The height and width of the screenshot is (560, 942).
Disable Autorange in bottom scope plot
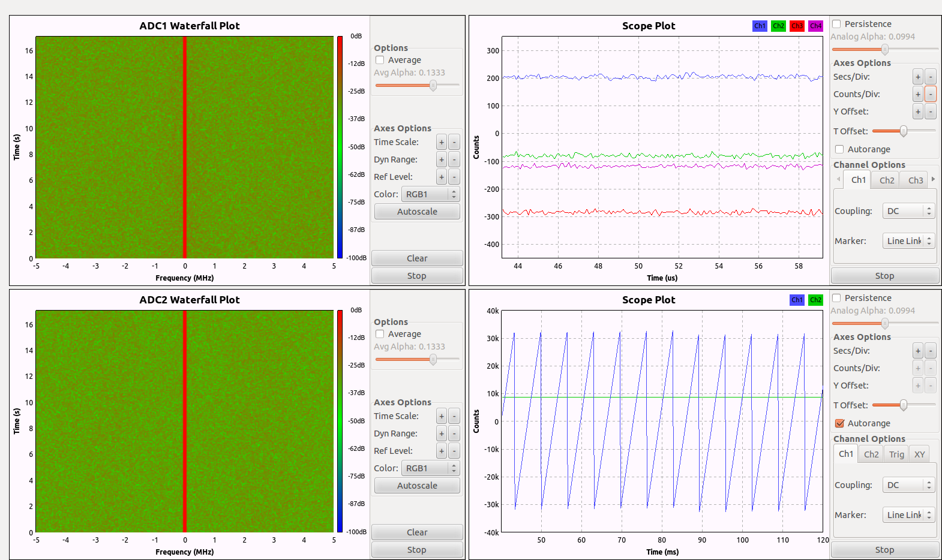[839, 423]
